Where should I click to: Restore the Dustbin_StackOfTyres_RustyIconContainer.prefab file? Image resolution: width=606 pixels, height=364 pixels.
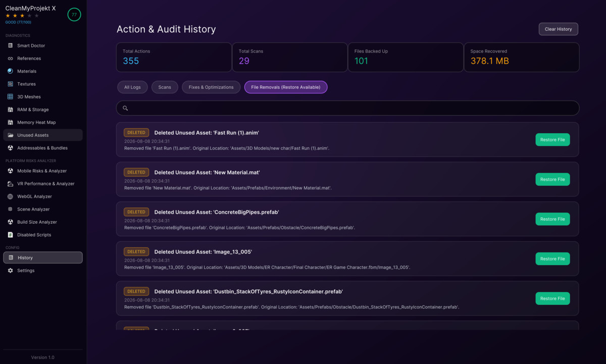coord(552,298)
